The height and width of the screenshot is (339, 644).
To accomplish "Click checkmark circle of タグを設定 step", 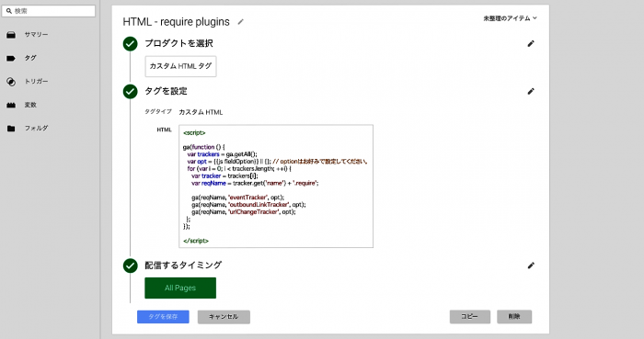I will pos(131,92).
